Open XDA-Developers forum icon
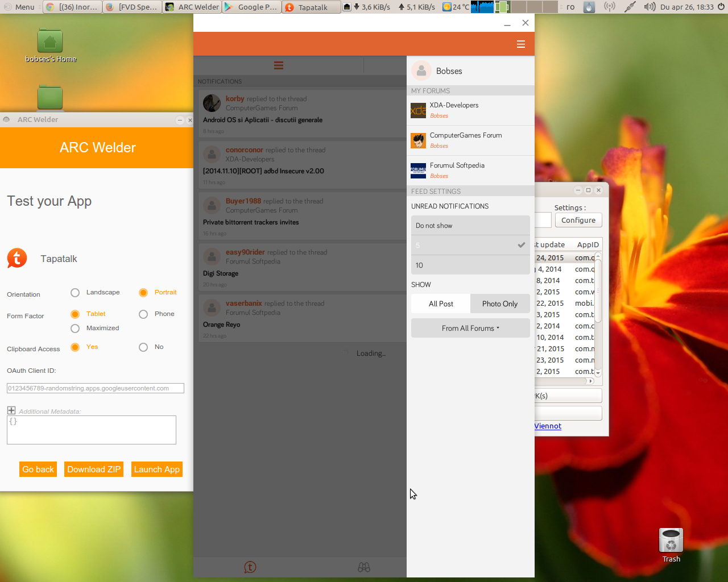This screenshot has height=582, width=728. pos(418,110)
